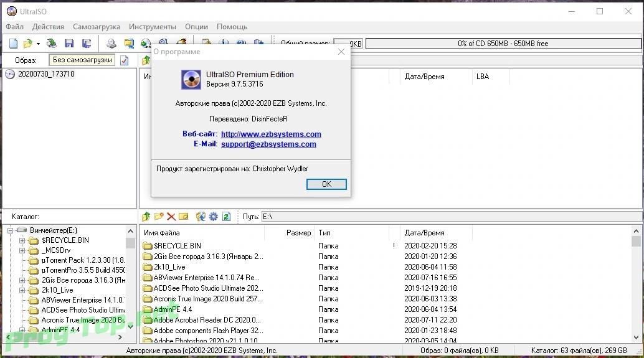Click the New image toolbar icon
644x358 pixels.
tap(13, 44)
